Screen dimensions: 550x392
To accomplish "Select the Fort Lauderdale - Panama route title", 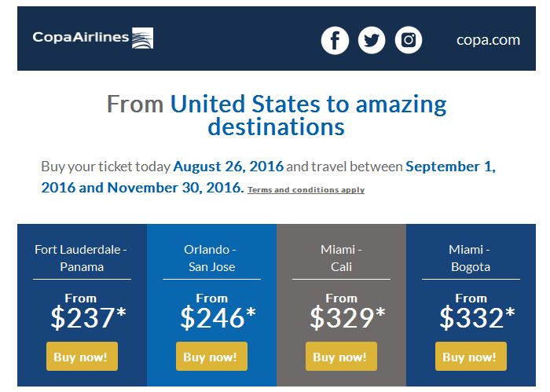I will click(82, 258).
